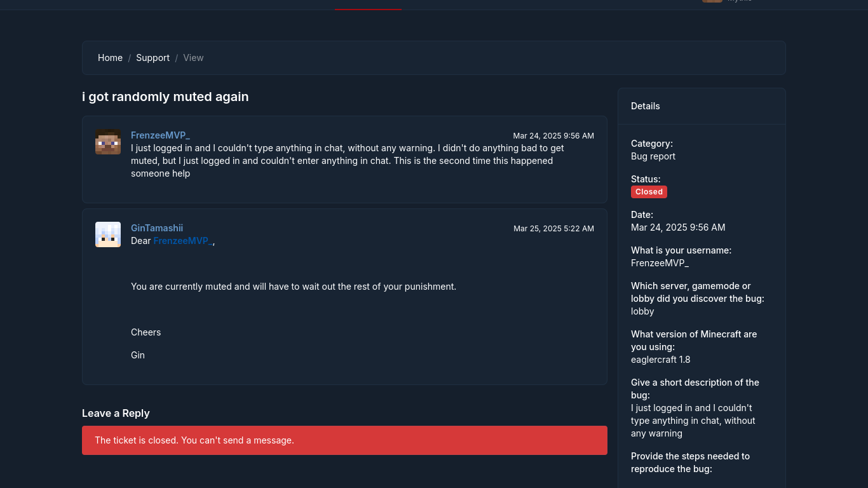The height and width of the screenshot is (488, 868).
Task: Select the Bug report category value
Action: pos(653,156)
